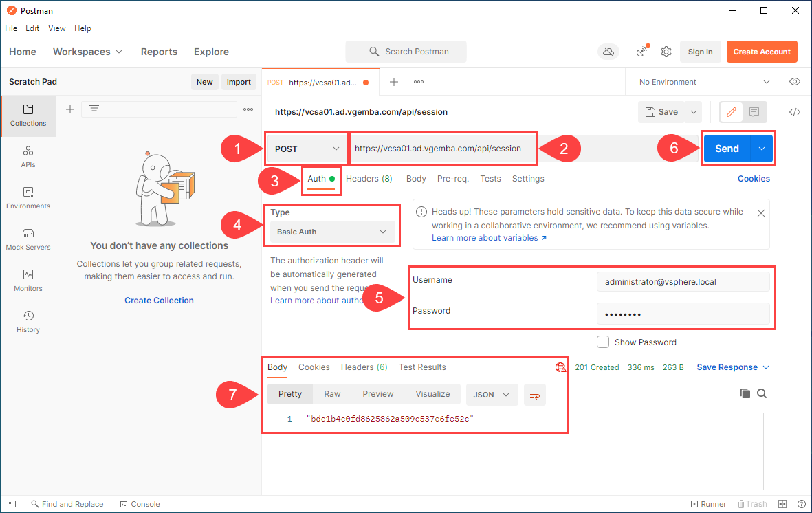Open the Help menu
Image resolution: width=812 pixels, height=513 pixels.
pos(83,28)
